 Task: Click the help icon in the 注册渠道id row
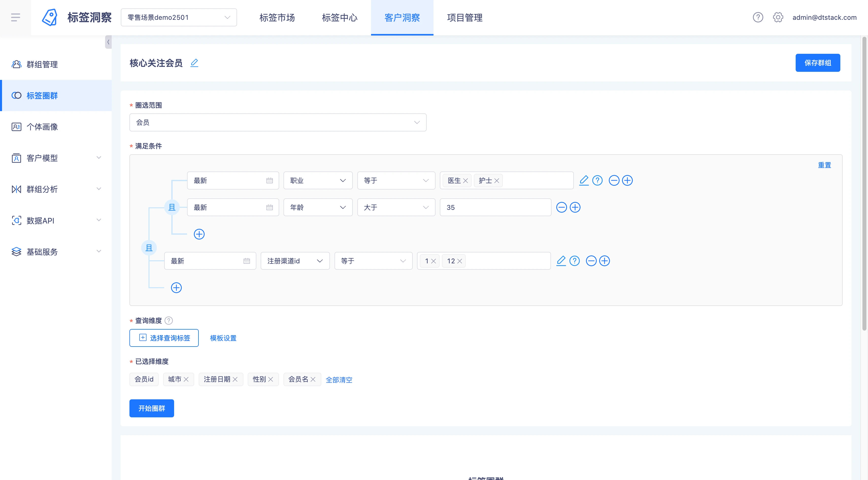pos(575,261)
